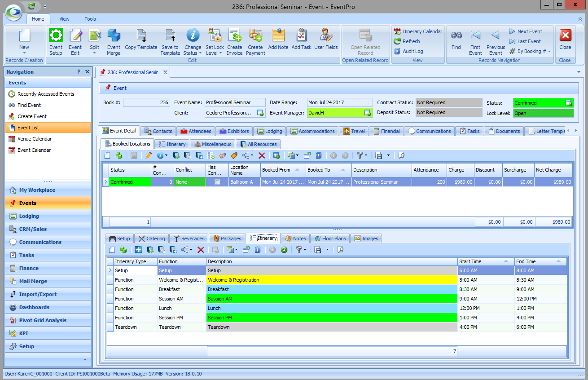
Task: Click Refresh in the View group
Action: click(407, 41)
